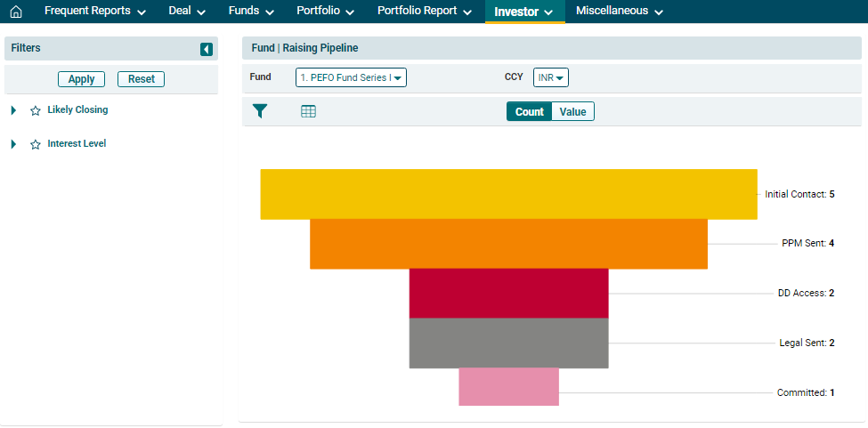Toggle chart to Value mode
Image resolution: width=868 pixels, height=428 pixels.
point(572,111)
